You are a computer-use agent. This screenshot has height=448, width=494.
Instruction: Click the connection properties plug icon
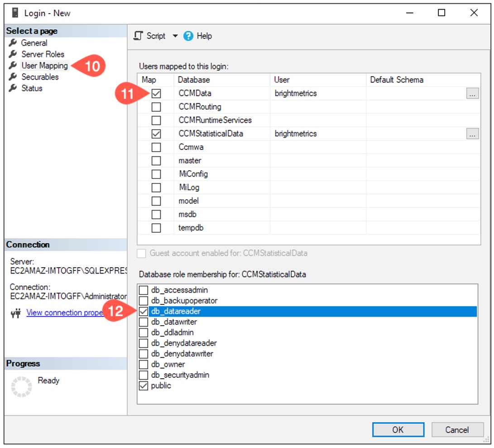click(x=16, y=313)
